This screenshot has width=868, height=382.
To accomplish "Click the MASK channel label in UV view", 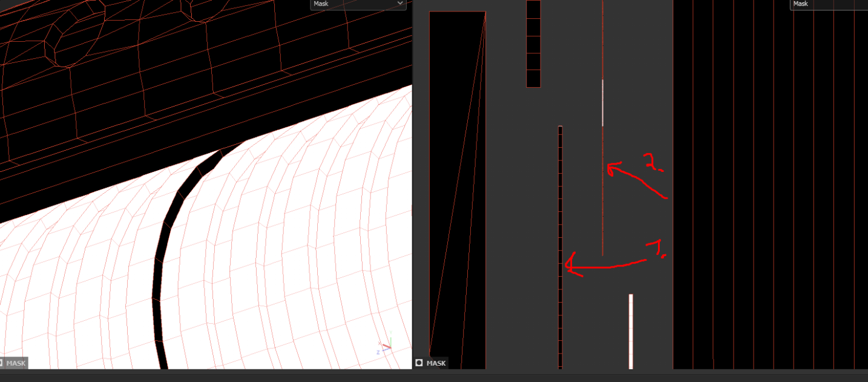I will pos(436,363).
